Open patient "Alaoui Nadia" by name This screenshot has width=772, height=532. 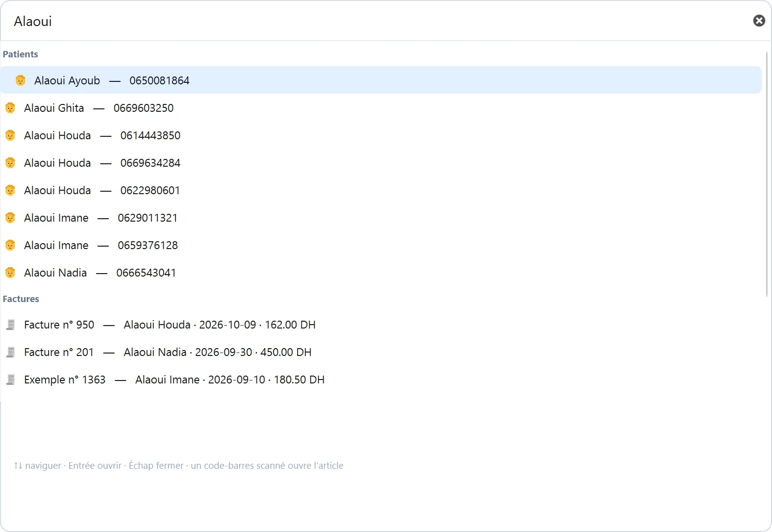point(55,273)
